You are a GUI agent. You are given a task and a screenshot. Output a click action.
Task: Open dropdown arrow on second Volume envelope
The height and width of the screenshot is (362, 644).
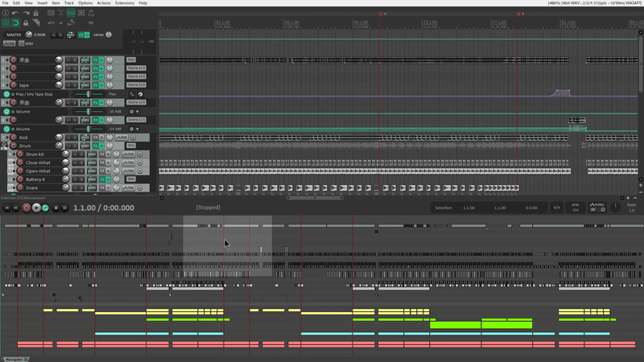[x=138, y=129]
